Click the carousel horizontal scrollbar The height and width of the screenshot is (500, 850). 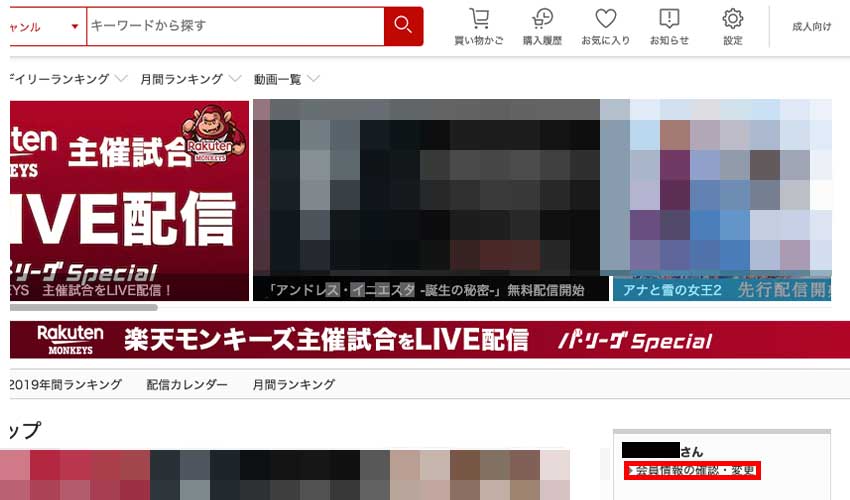point(80,308)
